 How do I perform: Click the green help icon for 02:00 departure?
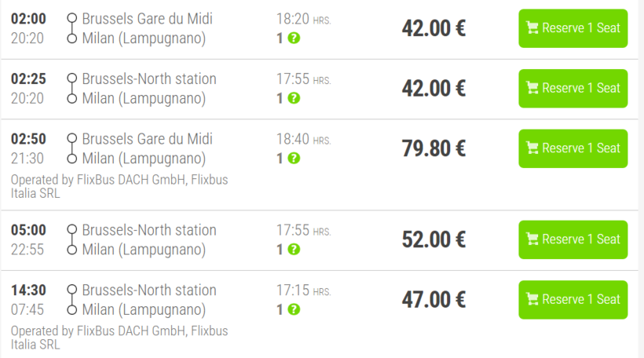(x=294, y=38)
